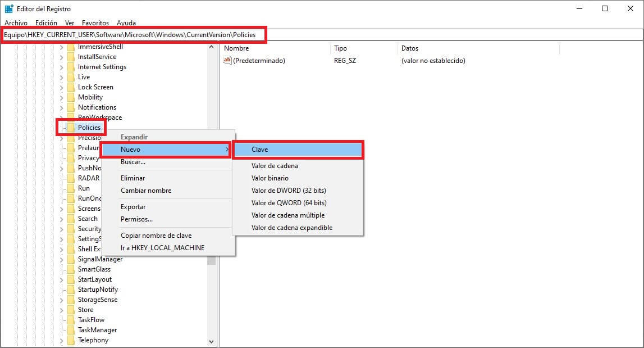This screenshot has height=348, width=644.
Task: Expand the Lock Screen key
Action: coord(61,88)
